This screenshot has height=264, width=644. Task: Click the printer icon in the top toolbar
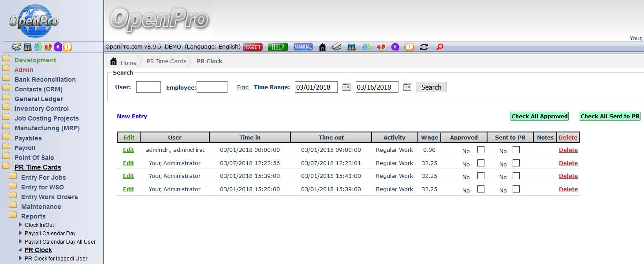coord(336,47)
